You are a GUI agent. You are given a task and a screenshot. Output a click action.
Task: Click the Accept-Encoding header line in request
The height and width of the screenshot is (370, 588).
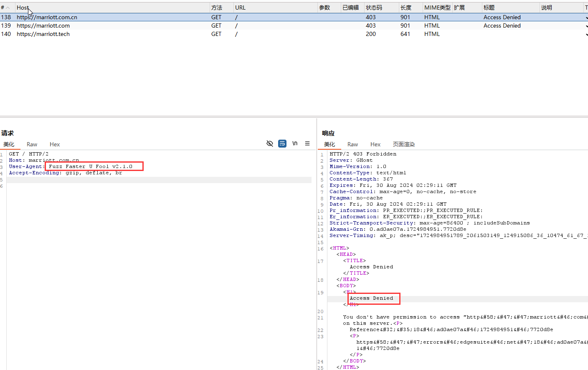click(x=66, y=173)
